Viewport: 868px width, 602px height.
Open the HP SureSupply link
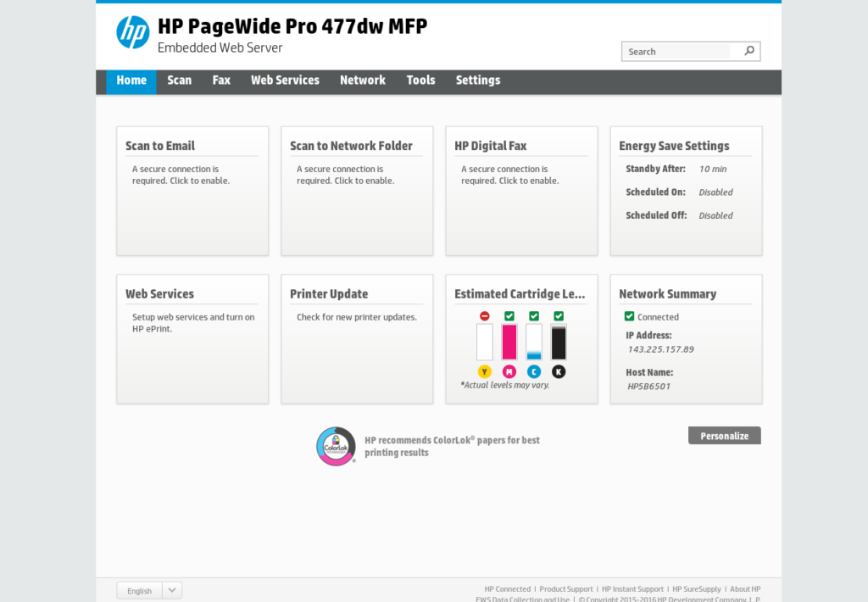pyautogui.click(x=697, y=589)
